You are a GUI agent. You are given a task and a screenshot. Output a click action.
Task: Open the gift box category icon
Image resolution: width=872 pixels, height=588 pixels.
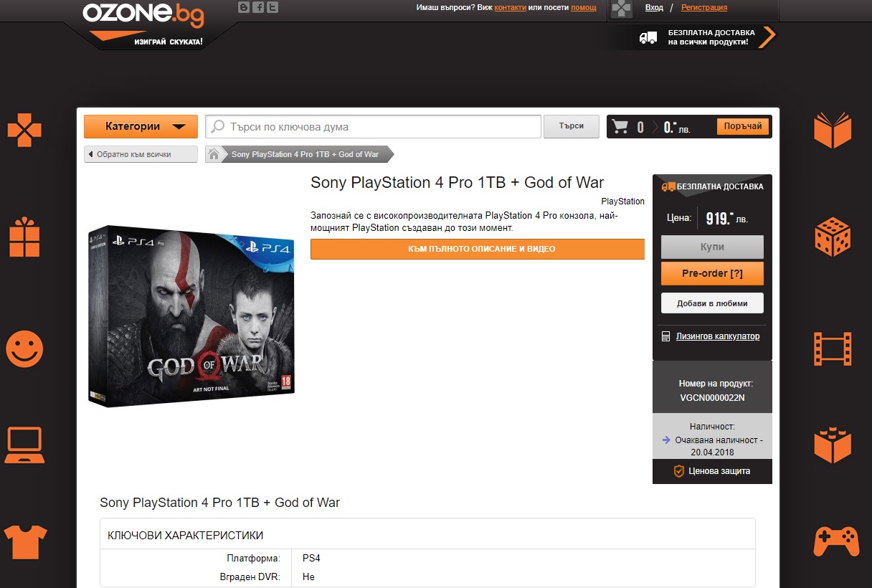point(24,237)
